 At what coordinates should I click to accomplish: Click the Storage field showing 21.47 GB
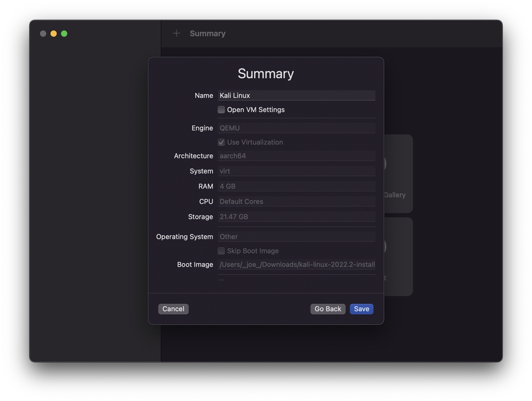pyautogui.click(x=296, y=217)
